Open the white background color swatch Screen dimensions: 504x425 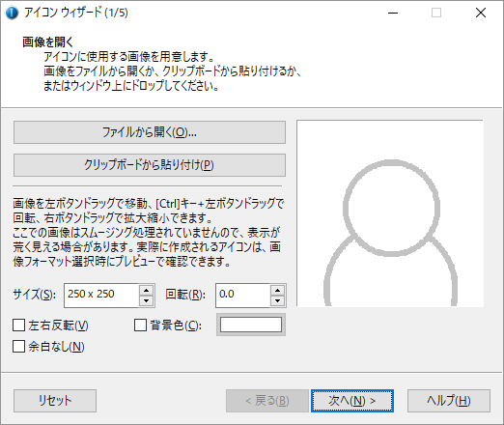click(251, 325)
